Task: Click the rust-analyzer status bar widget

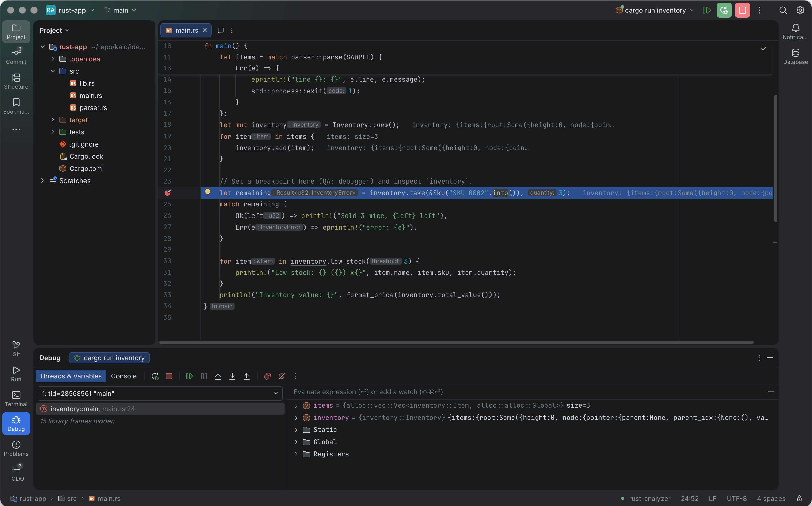Action: pos(646,498)
